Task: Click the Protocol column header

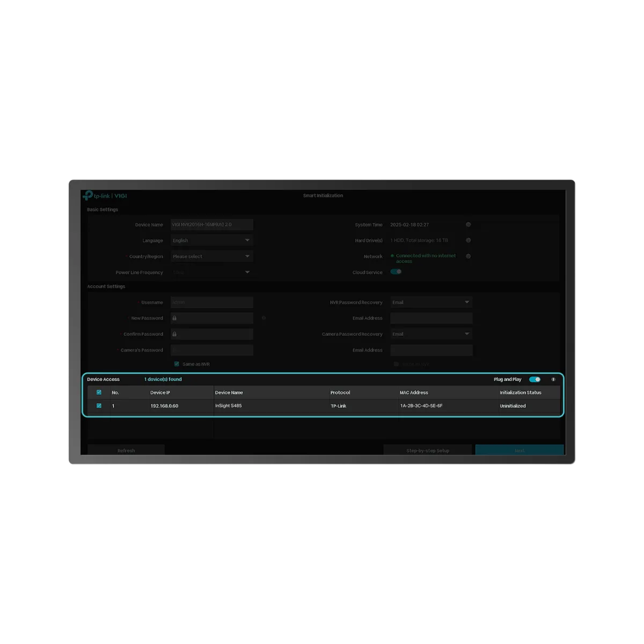Action: (x=340, y=392)
